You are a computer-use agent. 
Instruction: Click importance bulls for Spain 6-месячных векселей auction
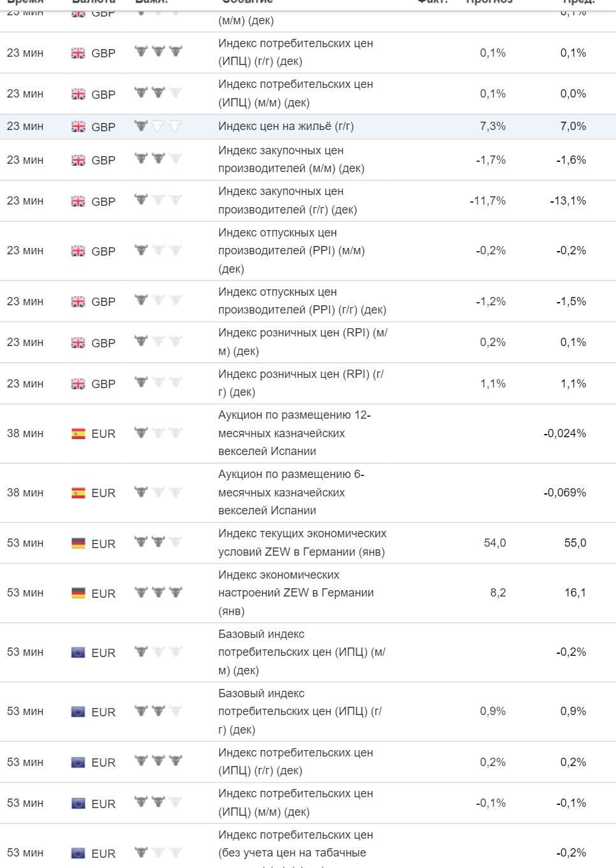158,493
